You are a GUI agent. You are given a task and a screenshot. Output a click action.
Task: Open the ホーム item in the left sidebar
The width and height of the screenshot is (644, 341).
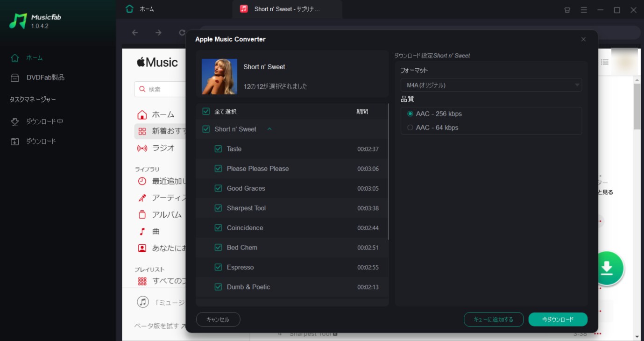pyautogui.click(x=27, y=58)
